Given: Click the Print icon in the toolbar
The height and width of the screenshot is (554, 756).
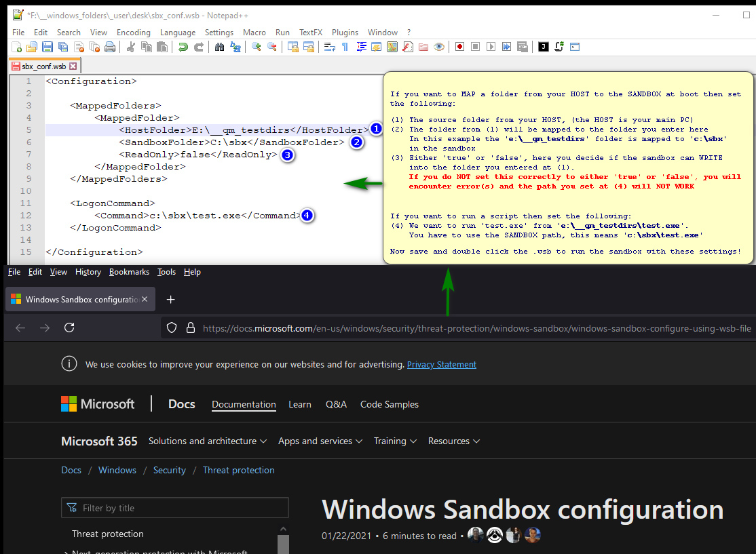Looking at the screenshot, I should (110, 47).
